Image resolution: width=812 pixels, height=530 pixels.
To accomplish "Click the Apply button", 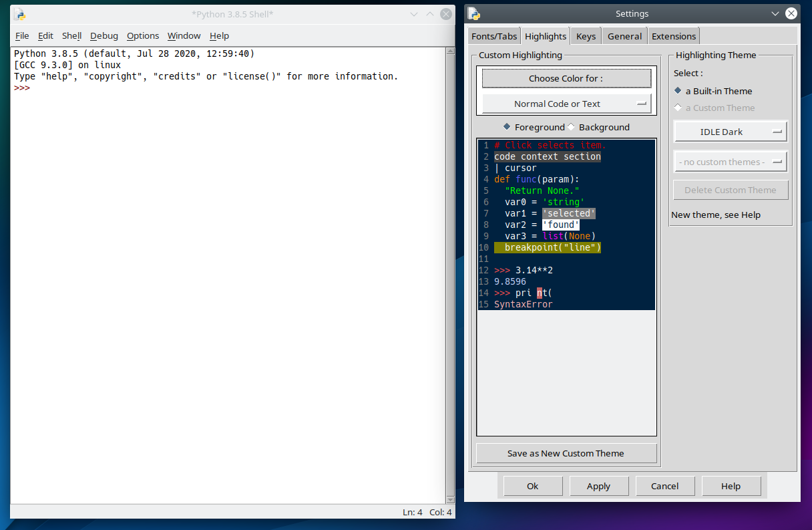I will (598, 486).
